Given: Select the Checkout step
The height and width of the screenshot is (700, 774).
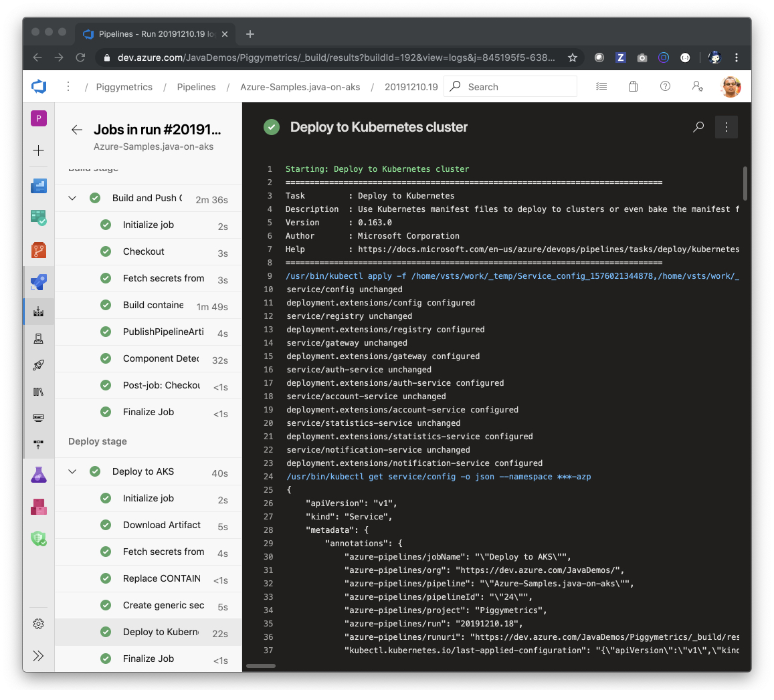Looking at the screenshot, I should pyautogui.click(x=148, y=252).
